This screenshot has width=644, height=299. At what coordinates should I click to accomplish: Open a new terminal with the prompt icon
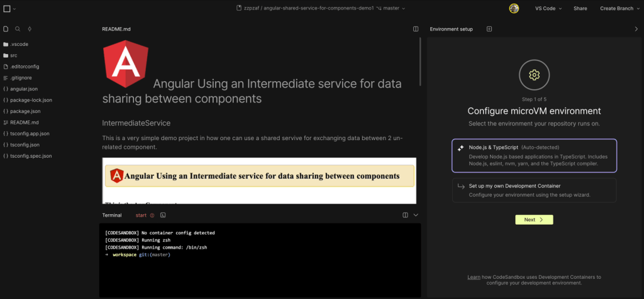click(163, 215)
